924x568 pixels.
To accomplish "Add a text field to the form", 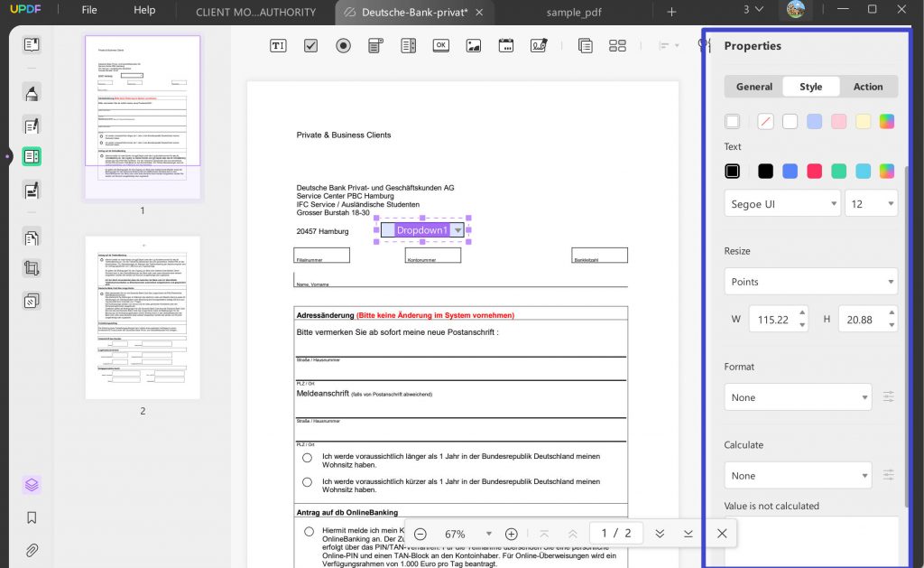I will [278, 44].
